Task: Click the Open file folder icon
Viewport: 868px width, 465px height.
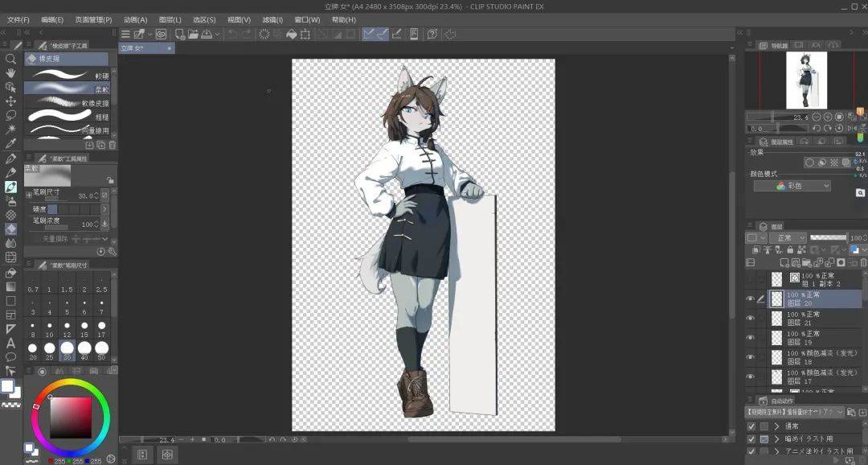Action: (193, 34)
